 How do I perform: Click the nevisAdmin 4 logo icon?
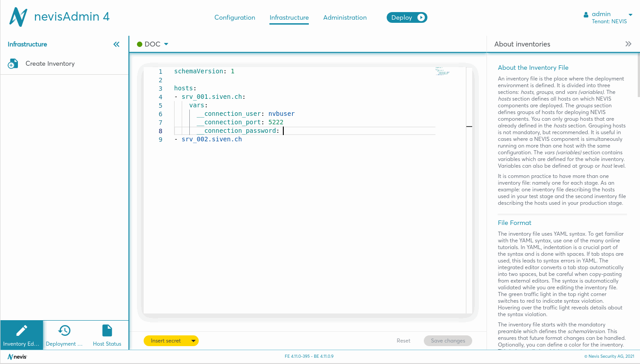pyautogui.click(x=18, y=17)
